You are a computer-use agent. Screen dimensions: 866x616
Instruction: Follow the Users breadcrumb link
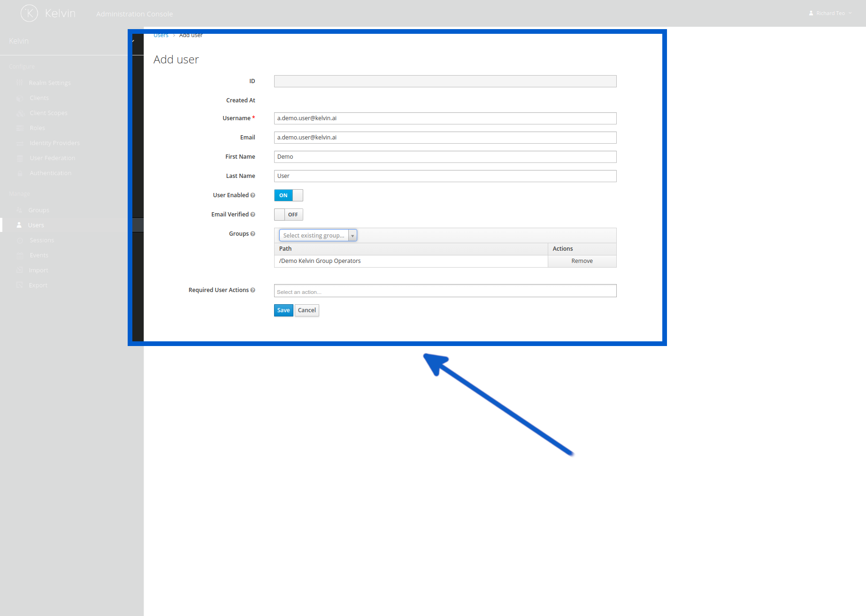[x=161, y=35]
